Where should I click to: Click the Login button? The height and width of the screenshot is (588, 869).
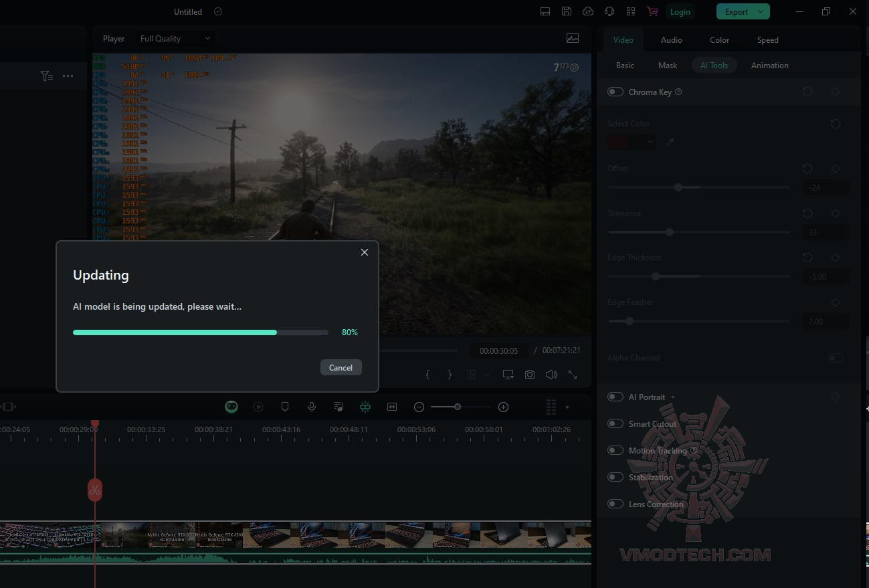(x=680, y=11)
